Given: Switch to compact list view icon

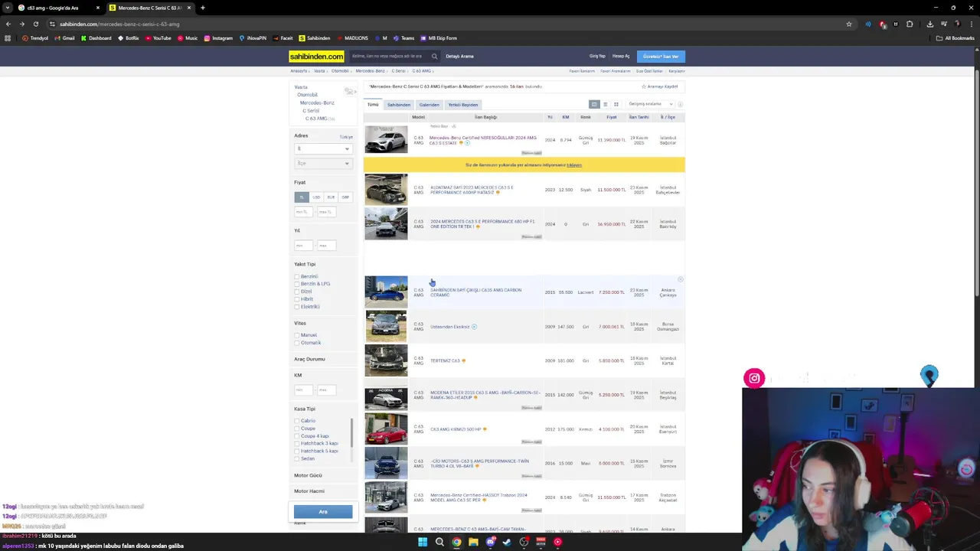Looking at the screenshot, I should click(605, 104).
